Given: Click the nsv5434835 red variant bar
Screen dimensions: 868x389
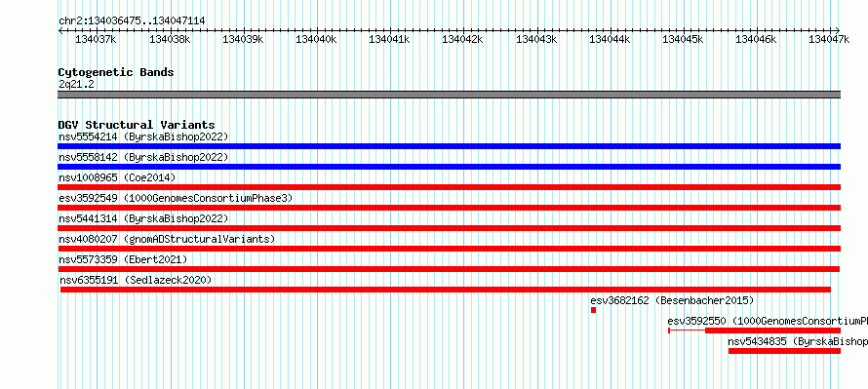Looking at the screenshot, I should coord(784,351).
